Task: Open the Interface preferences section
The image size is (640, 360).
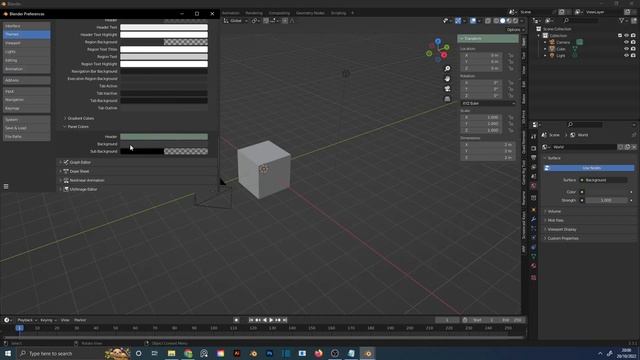Action: click(27, 26)
